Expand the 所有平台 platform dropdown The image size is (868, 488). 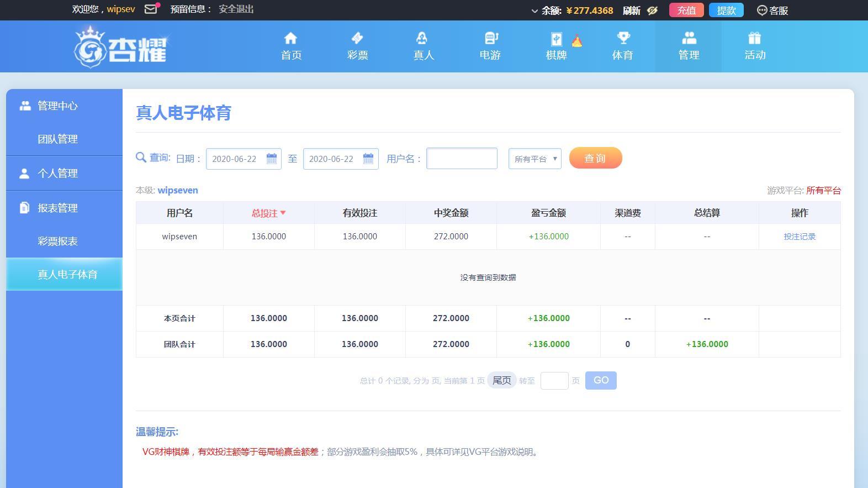534,159
